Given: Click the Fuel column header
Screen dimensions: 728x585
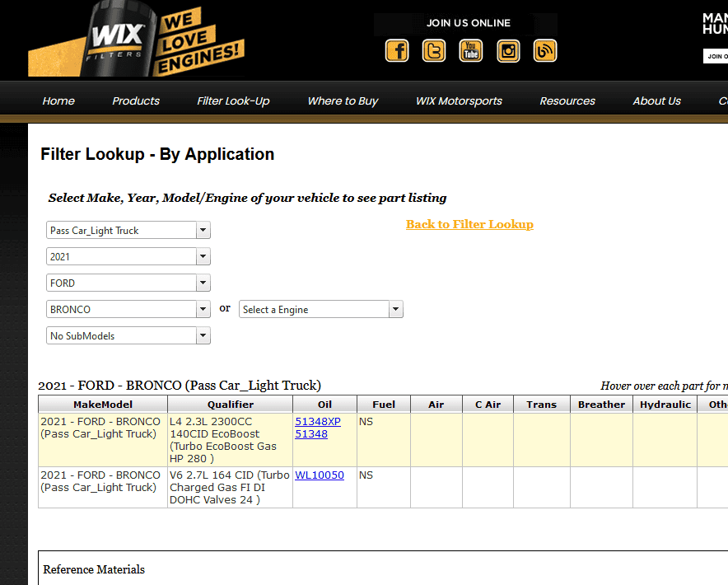Looking at the screenshot, I should pos(384,405).
